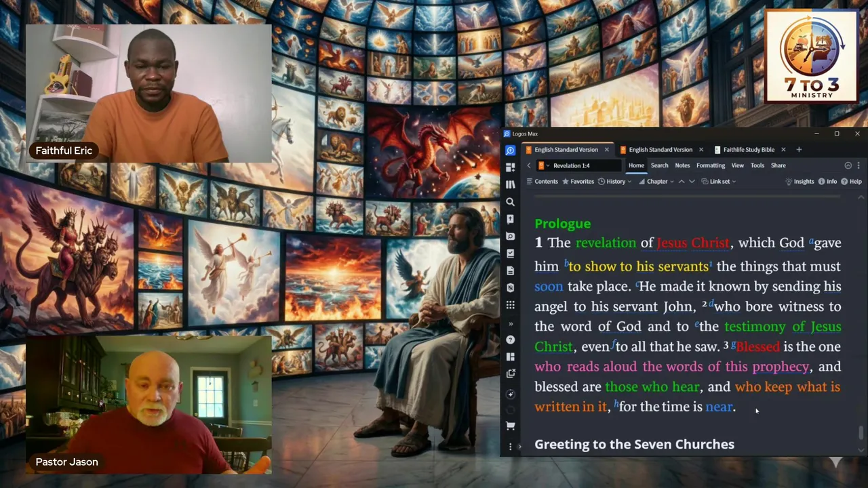Click the red word "Blessed" in verse 3
The width and height of the screenshot is (868, 488).
(757, 347)
